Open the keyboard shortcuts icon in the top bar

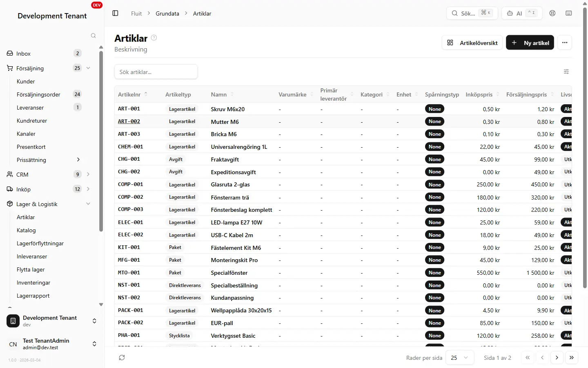point(569,13)
